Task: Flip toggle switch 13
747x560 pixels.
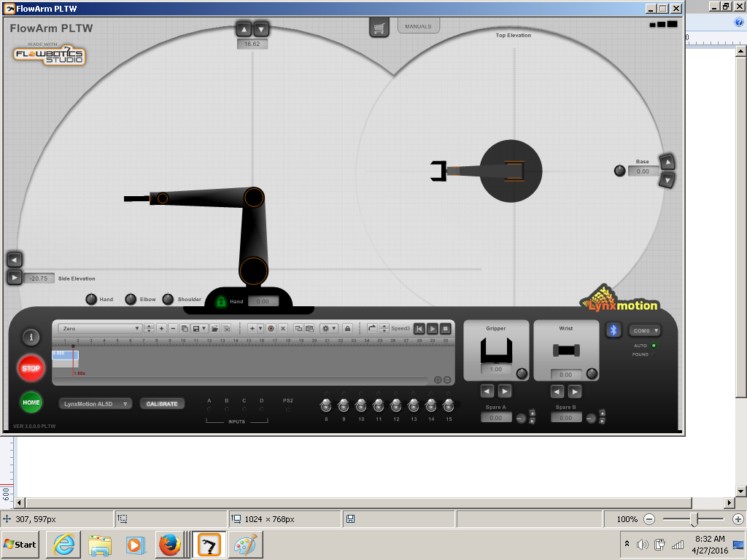Action: coord(414,405)
